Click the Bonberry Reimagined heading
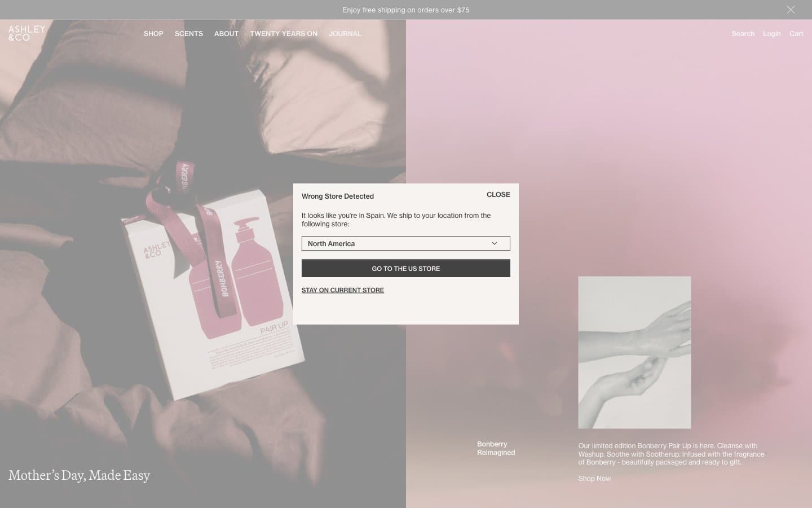Screen dimensions: 812x508 pyautogui.click(x=496, y=448)
